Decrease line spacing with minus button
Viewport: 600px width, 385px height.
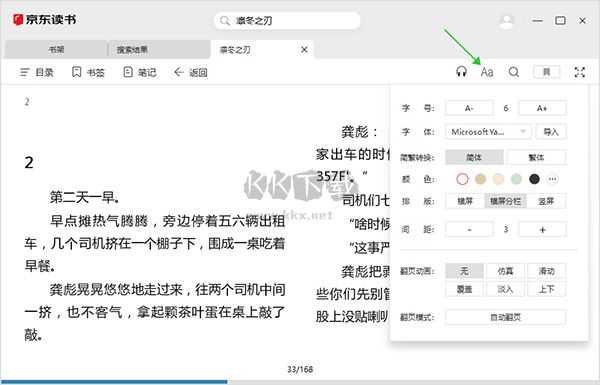coord(469,230)
